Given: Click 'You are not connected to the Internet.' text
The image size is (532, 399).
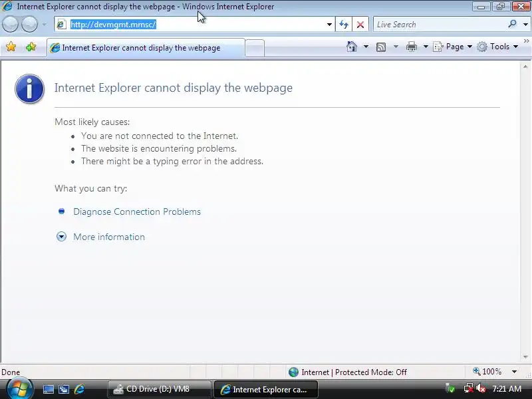Looking at the screenshot, I should (160, 136).
